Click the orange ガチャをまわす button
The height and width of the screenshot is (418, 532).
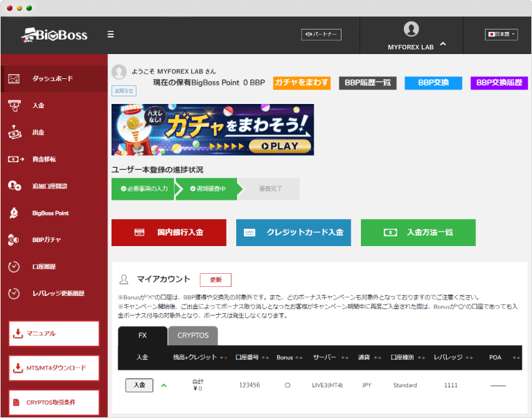[x=301, y=83]
